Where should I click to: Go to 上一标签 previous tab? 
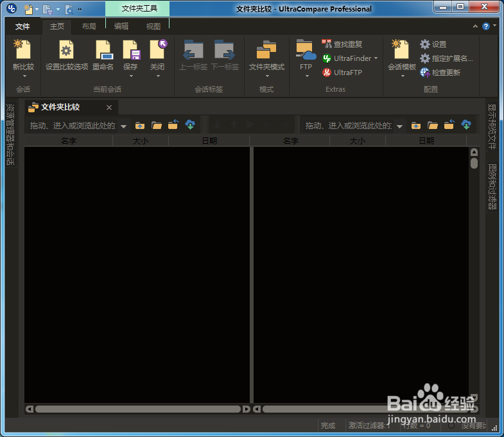coord(193,55)
